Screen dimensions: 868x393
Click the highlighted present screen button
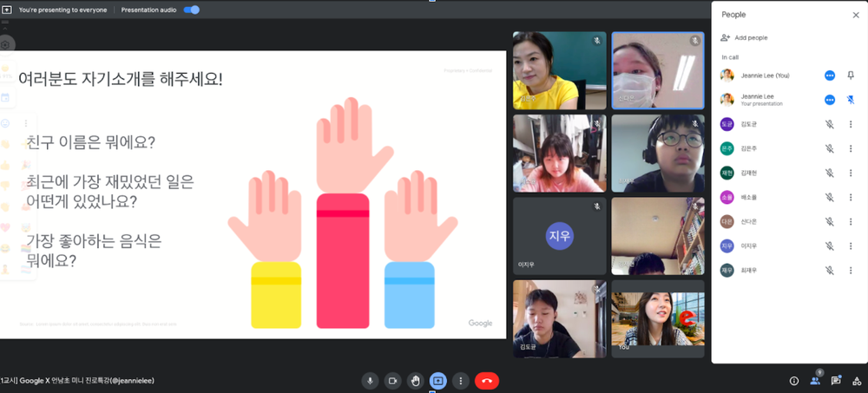click(437, 381)
